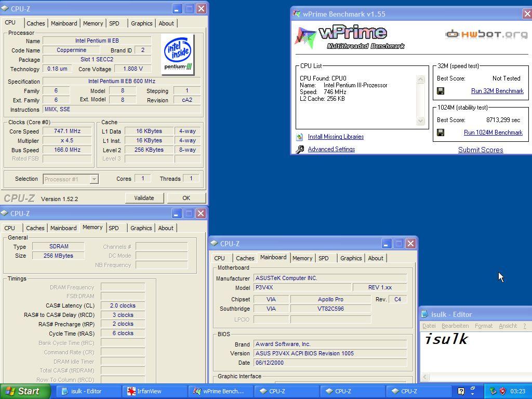Click the save icon beside Run 32M Benchmark

pos(441,91)
